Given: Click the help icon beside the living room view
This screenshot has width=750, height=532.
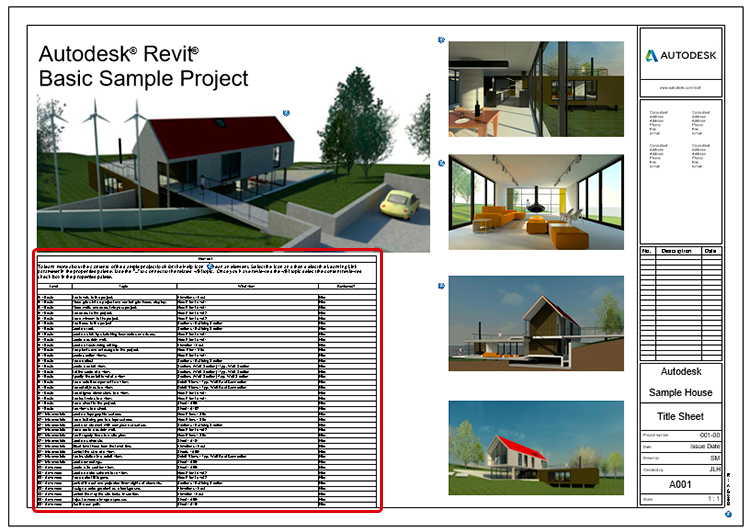Looking at the screenshot, I should point(441,163).
